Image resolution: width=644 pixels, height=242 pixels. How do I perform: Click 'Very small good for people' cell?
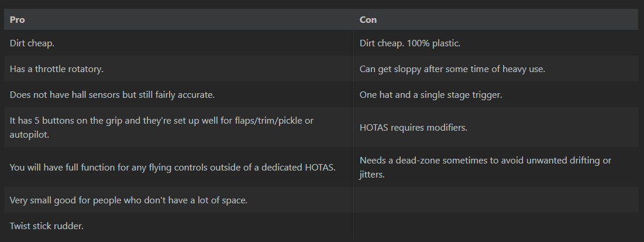[178, 200]
